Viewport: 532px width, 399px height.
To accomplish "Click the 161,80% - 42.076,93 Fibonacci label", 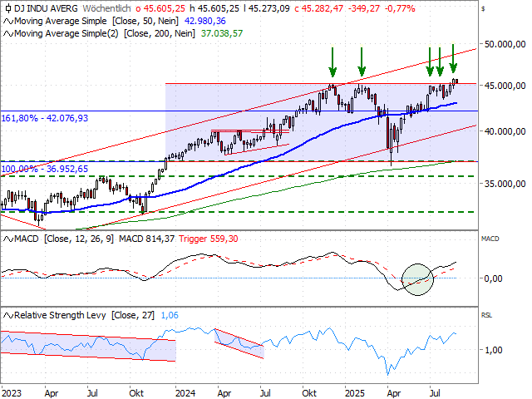I will (45, 118).
